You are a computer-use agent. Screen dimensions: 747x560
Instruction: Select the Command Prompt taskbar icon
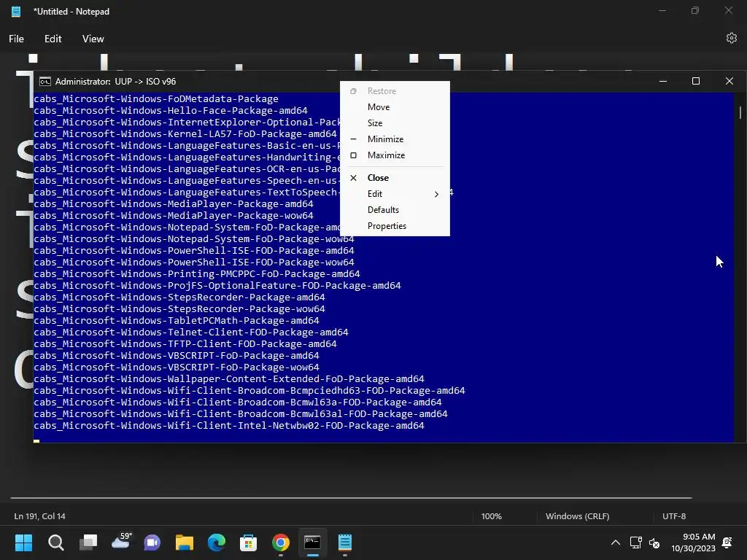pos(312,542)
